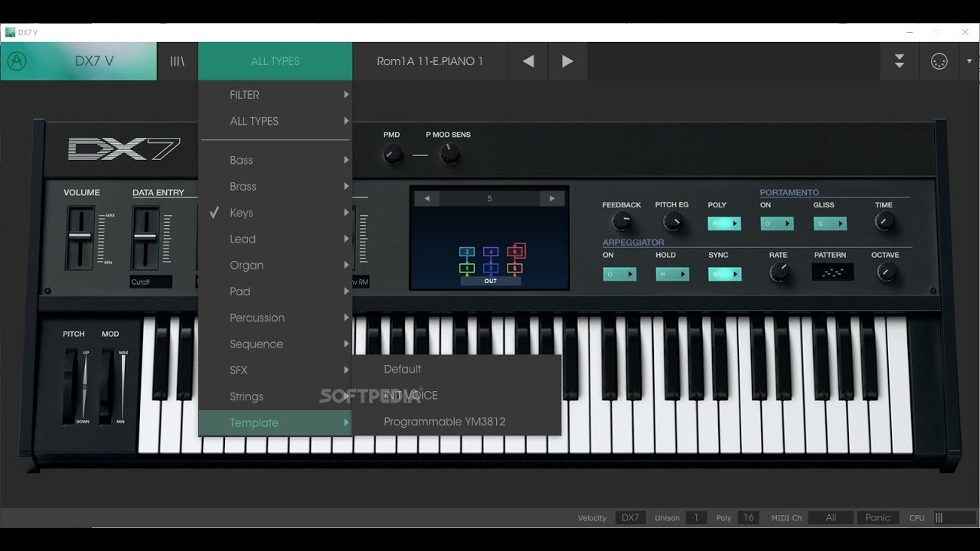Select next algorithm arrow in display
The image size is (980, 551).
pyautogui.click(x=551, y=198)
